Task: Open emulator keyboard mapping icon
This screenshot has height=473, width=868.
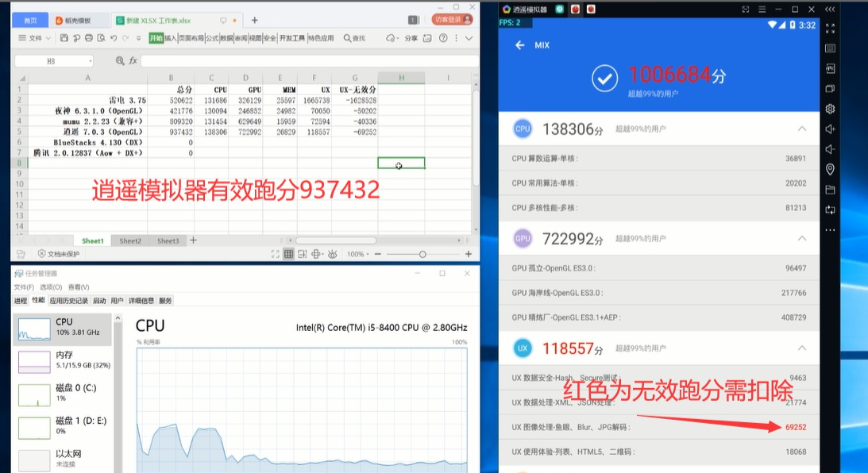Action: tap(830, 48)
